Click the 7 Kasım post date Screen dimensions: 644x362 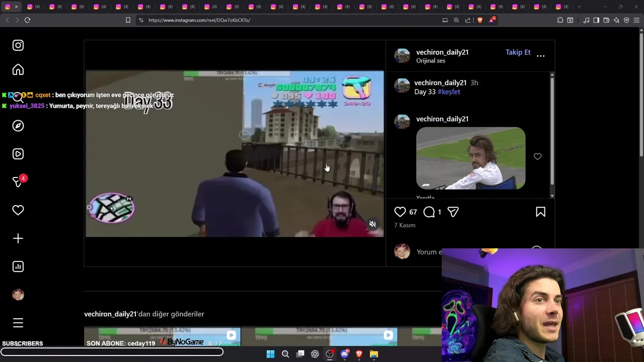click(x=405, y=225)
